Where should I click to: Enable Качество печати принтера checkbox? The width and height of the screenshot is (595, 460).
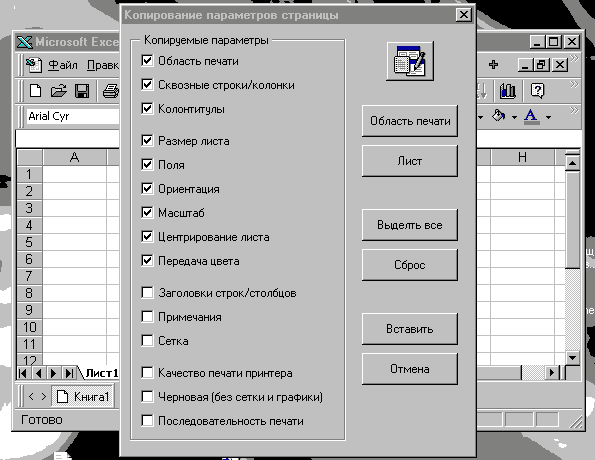147,373
